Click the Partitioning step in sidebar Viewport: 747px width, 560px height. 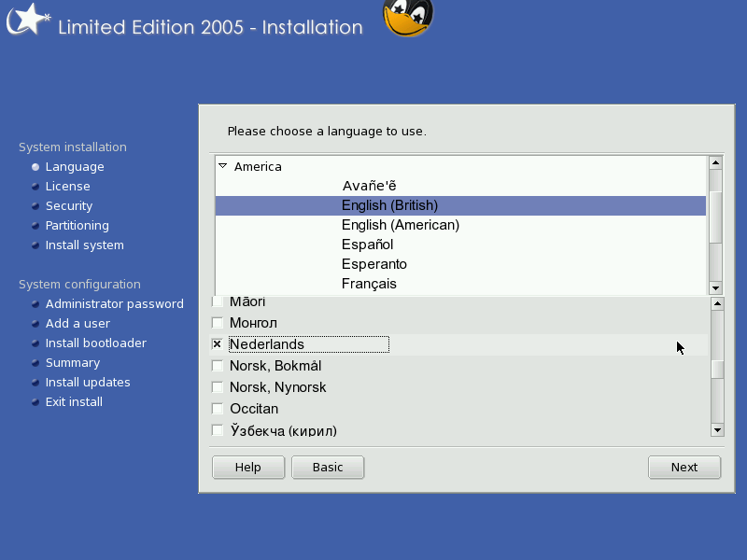click(x=78, y=226)
